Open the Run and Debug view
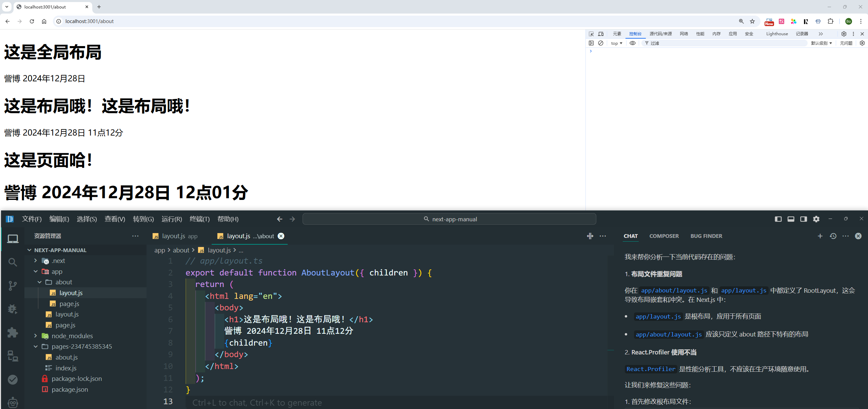 click(x=13, y=309)
